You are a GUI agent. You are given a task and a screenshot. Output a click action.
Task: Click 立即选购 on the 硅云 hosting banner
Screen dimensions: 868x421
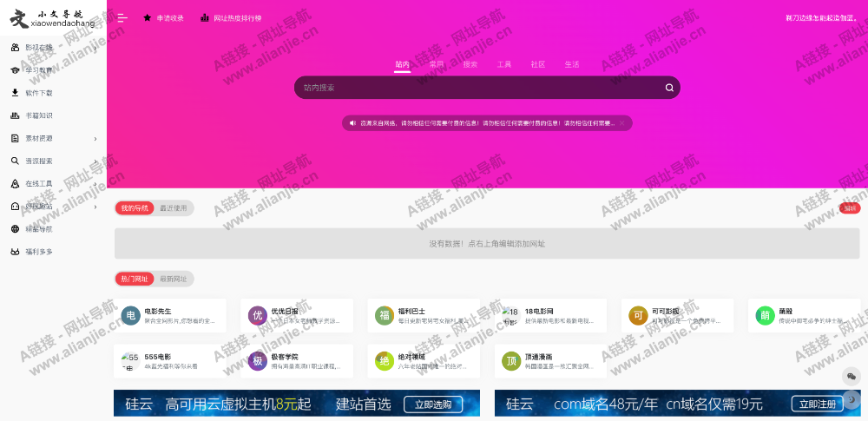(x=433, y=405)
